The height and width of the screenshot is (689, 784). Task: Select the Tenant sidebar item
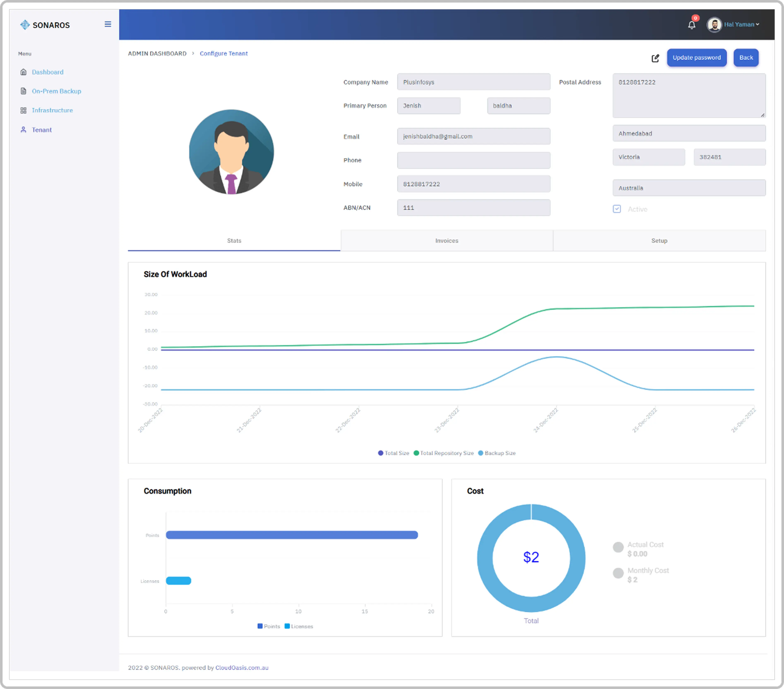[x=41, y=130]
